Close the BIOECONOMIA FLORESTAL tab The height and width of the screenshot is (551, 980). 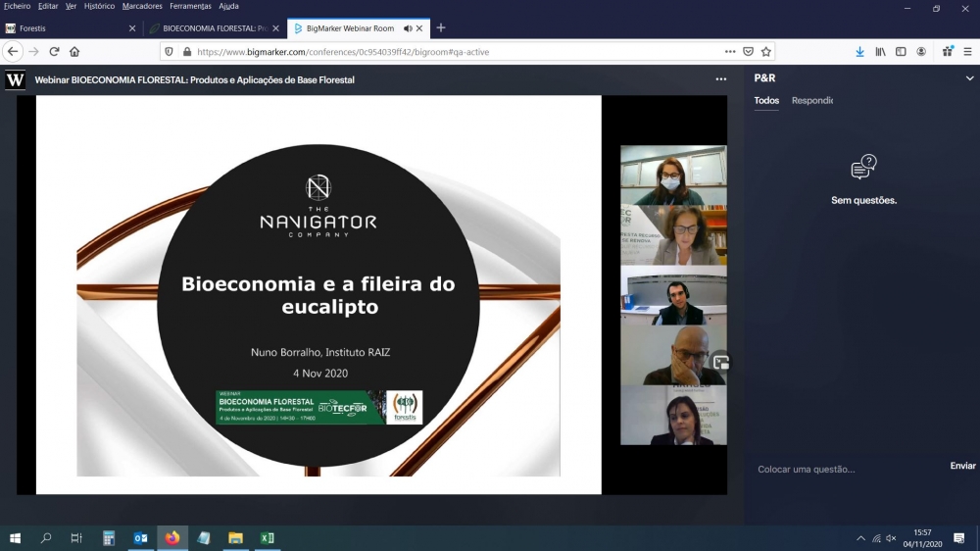275,28
